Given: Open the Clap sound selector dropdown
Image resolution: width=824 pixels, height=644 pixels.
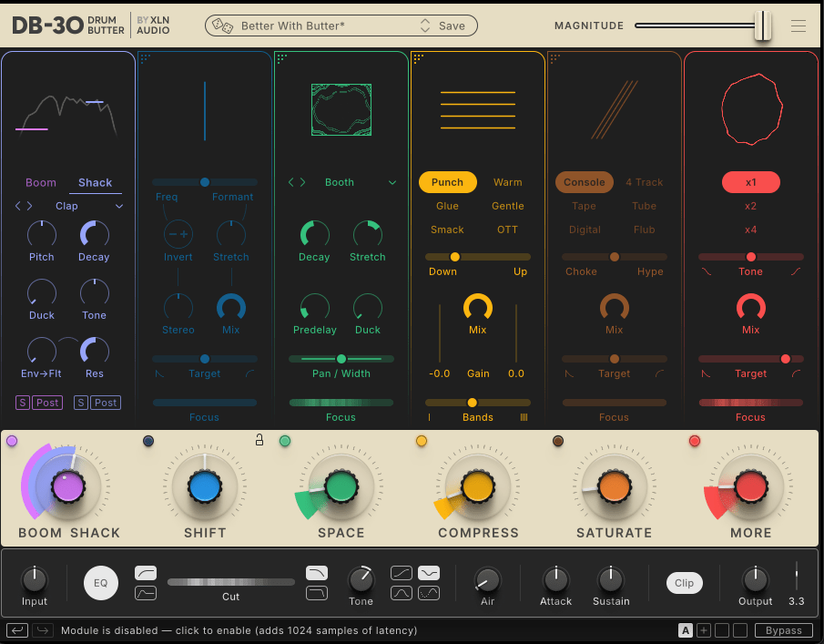Looking at the screenshot, I should (68, 206).
